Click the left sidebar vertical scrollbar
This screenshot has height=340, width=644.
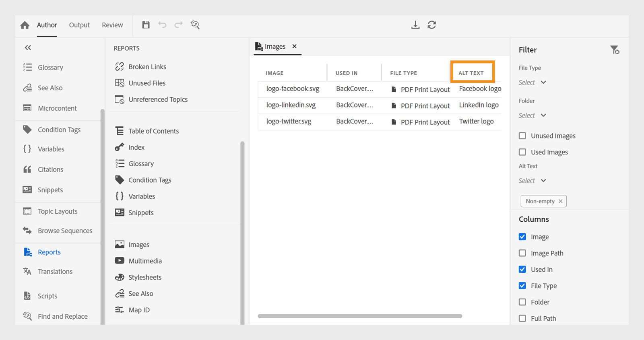point(103,216)
